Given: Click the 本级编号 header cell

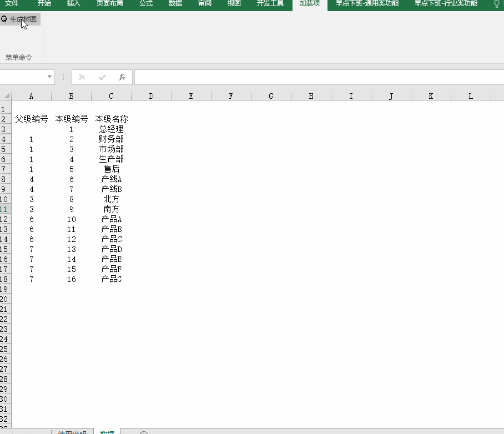Looking at the screenshot, I should click(72, 119).
